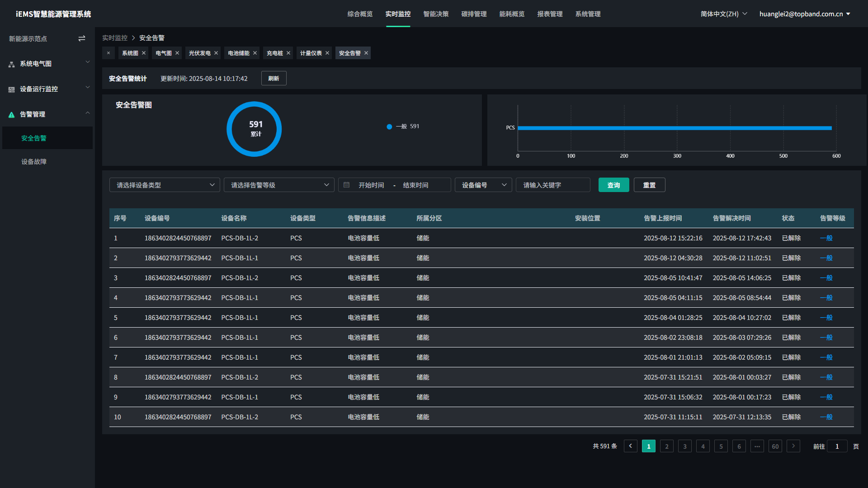Go to next page arrow in pagination

point(793,446)
